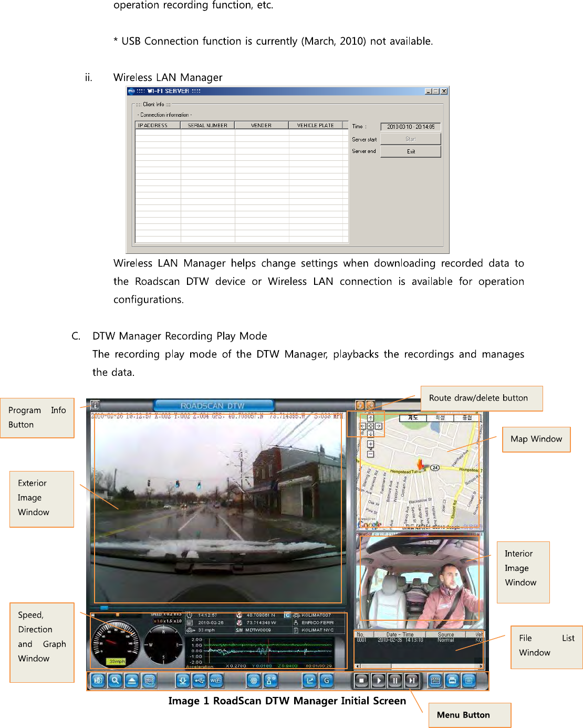The height and width of the screenshot is (728, 583).
Task: Click the eject icon in the bottom toolbar
Action: (132, 681)
